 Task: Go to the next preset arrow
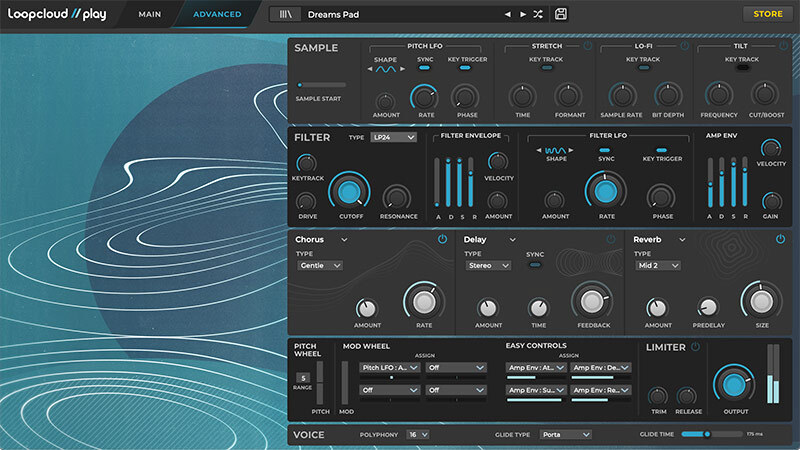[522, 14]
